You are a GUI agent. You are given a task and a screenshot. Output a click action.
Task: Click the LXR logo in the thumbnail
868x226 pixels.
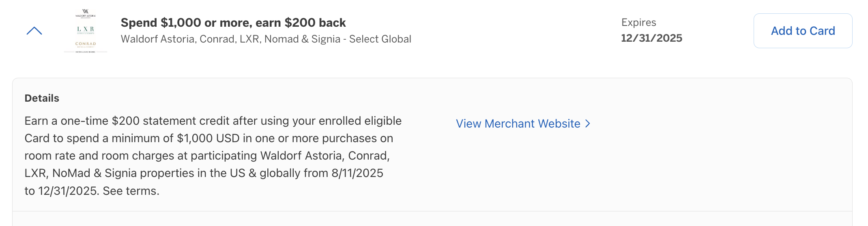tap(86, 30)
